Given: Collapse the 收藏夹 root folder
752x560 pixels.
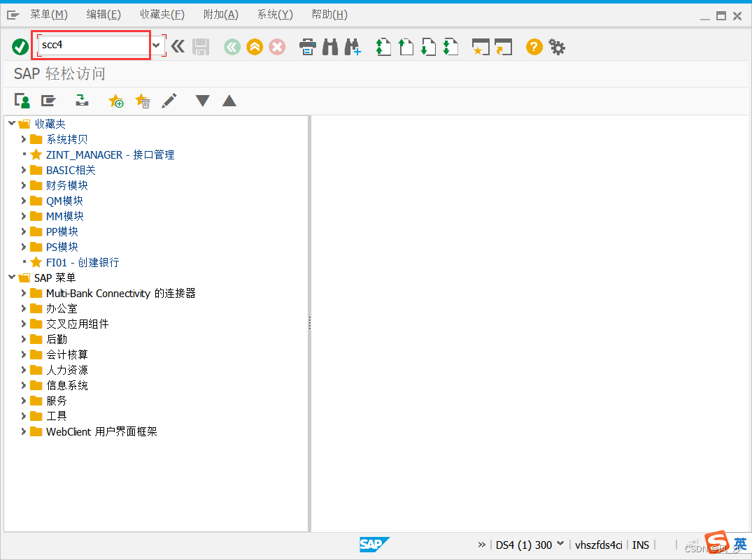Looking at the screenshot, I should (12, 123).
